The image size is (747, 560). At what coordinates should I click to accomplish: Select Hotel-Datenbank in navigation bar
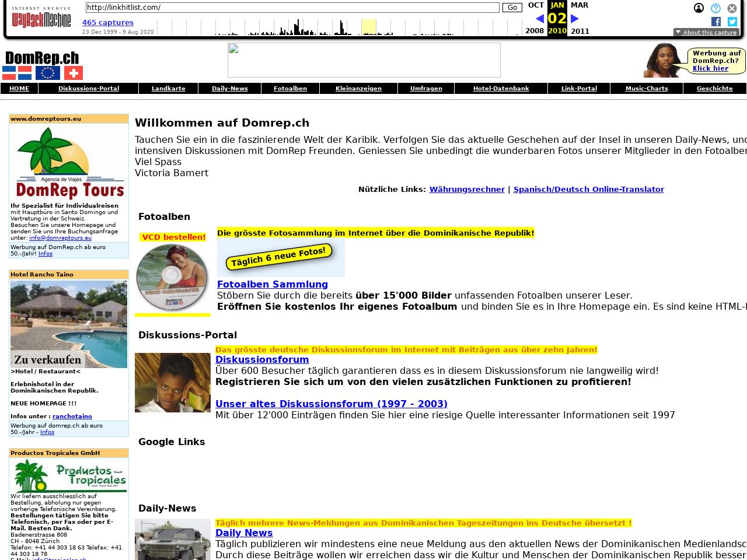pyautogui.click(x=501, y=89)
